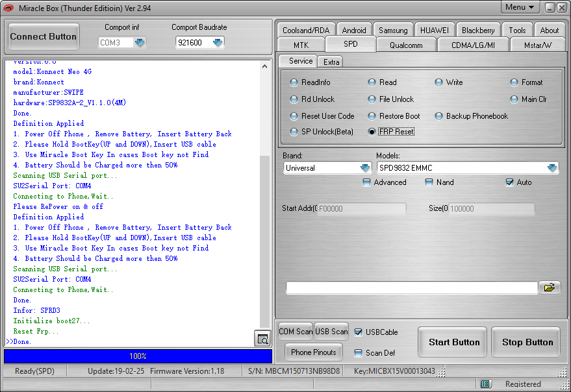Switch to the Coolsand/RDA tab
The height and width of the screenshot is (392, 571).
(306, 31)
